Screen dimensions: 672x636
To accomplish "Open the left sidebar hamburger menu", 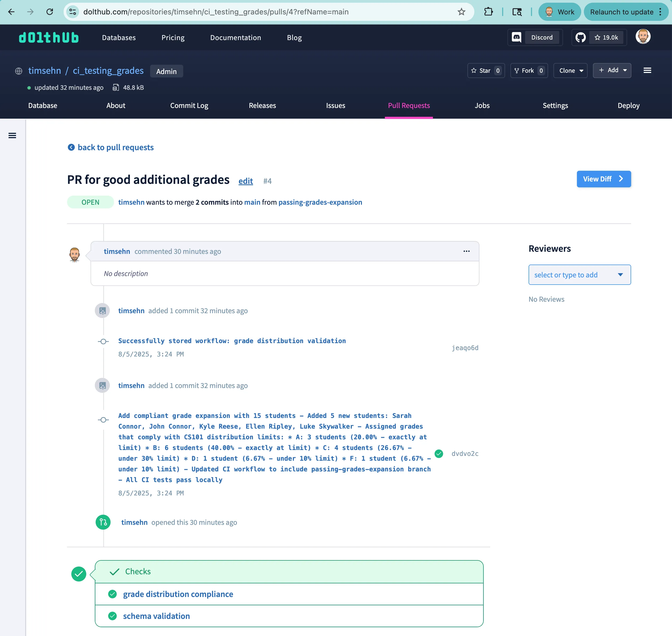I will 12,135.
